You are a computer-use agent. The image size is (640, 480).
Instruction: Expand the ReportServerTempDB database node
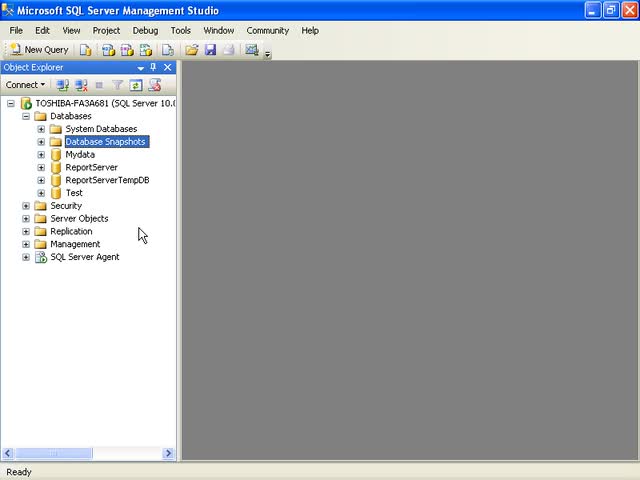(x=41, y=180)
